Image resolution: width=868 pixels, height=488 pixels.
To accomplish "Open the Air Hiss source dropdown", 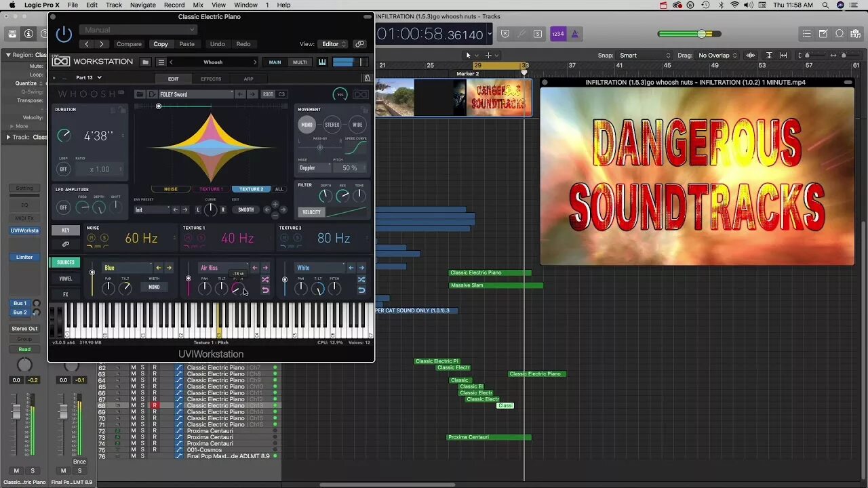I will 224,268.
